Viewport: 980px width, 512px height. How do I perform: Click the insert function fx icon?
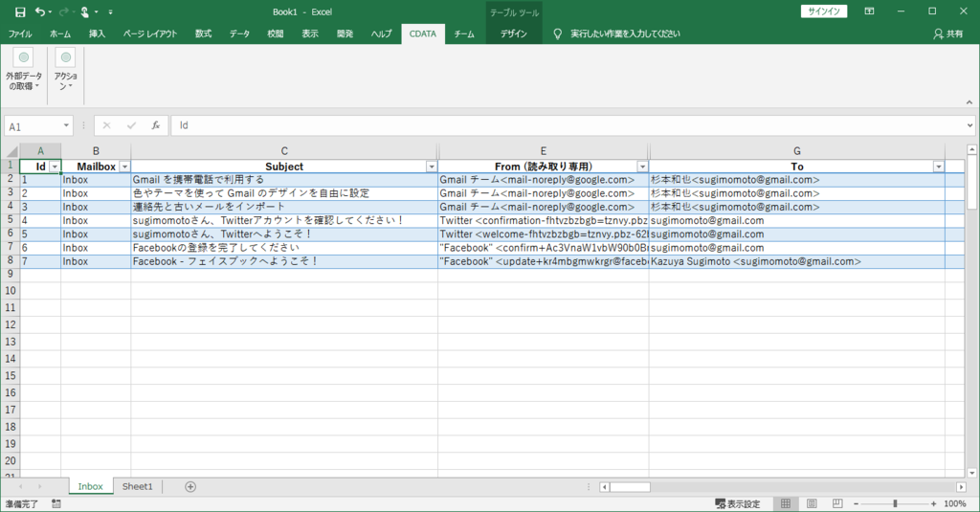[x=156, y=125]
